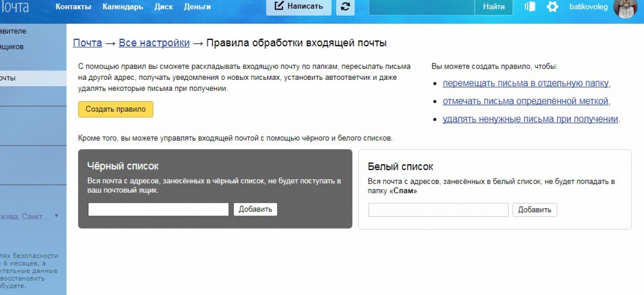Click the Написать compose button
The image size is (644, 295).
tap(299, 7)
